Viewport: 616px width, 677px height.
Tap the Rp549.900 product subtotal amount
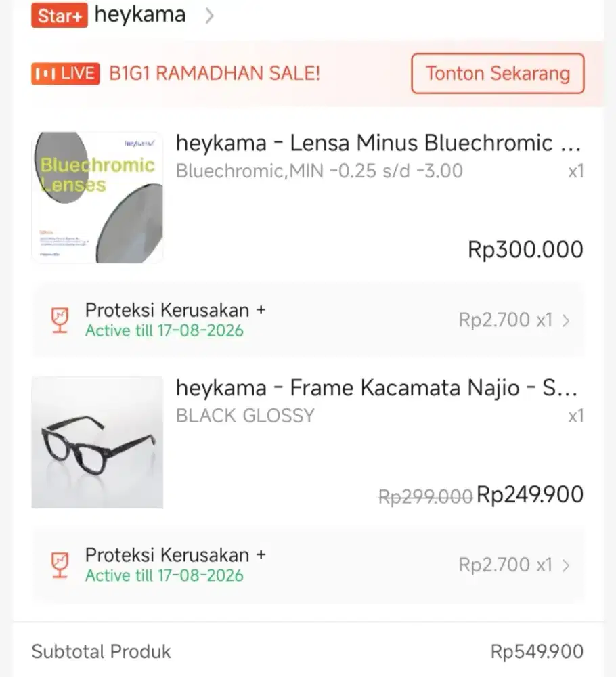tap(537, 652)
